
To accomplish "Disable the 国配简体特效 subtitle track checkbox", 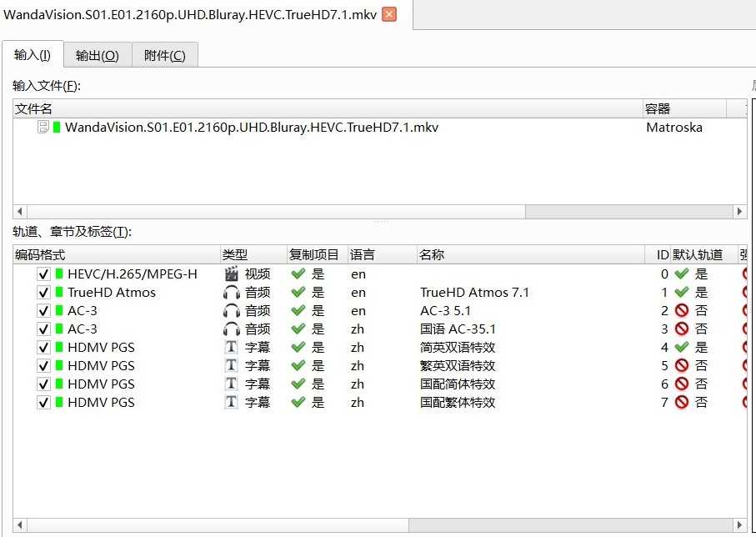I will pos(43,384).
